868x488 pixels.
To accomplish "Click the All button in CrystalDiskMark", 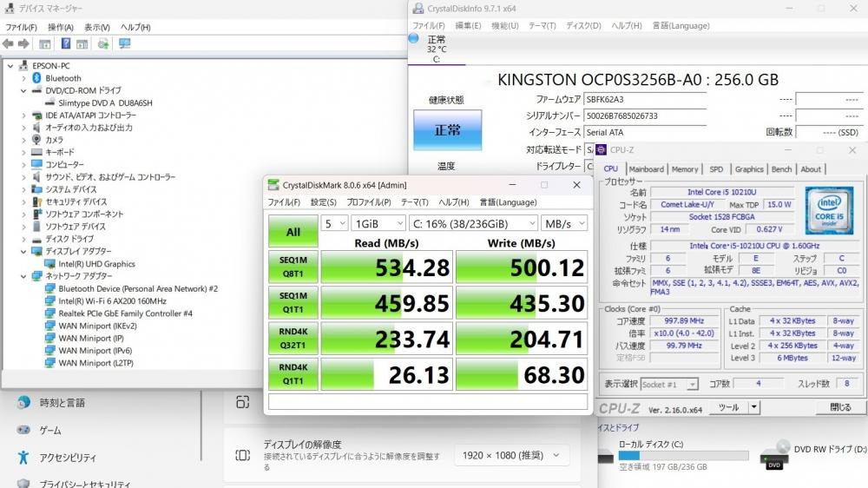I will click(x=293, y=232).
